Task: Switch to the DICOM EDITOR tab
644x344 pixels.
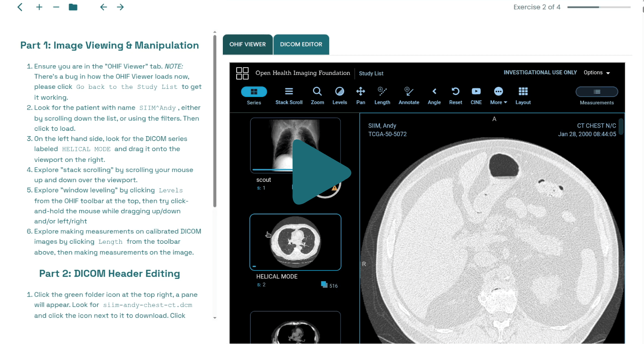Action: (301, 44)
